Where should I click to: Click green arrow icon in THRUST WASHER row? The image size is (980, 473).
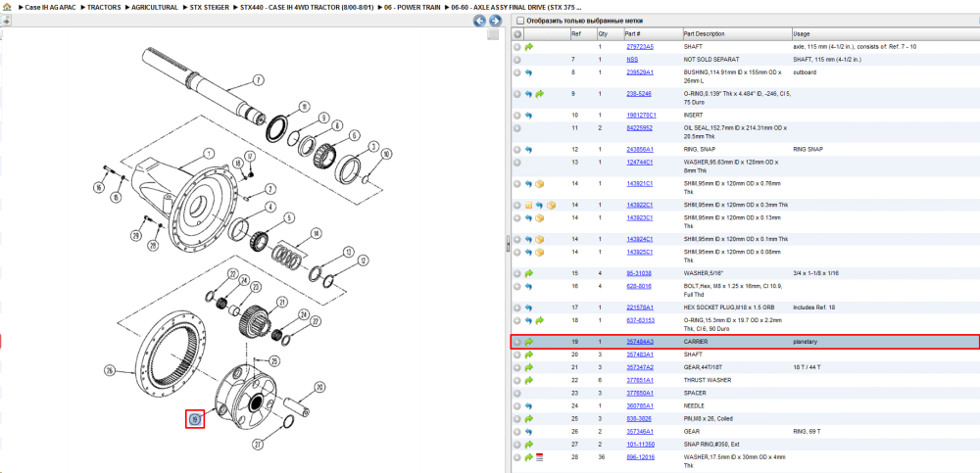(x=529, y=381)
